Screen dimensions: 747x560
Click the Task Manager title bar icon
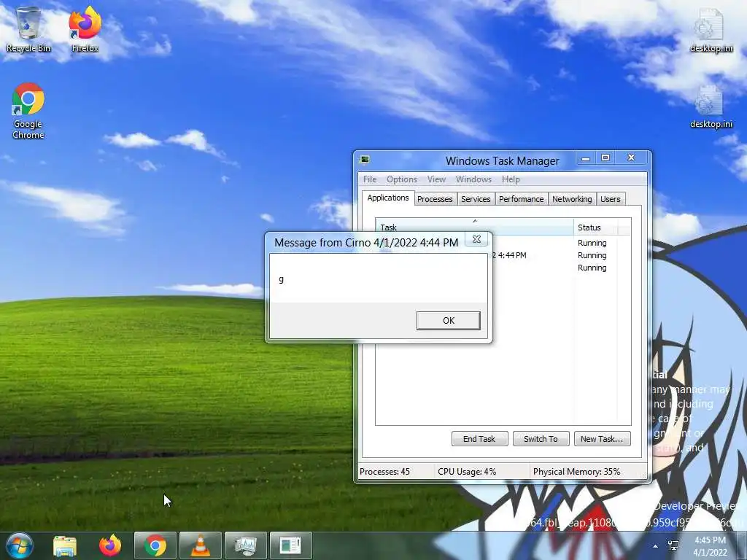click(x=365, y=160)
